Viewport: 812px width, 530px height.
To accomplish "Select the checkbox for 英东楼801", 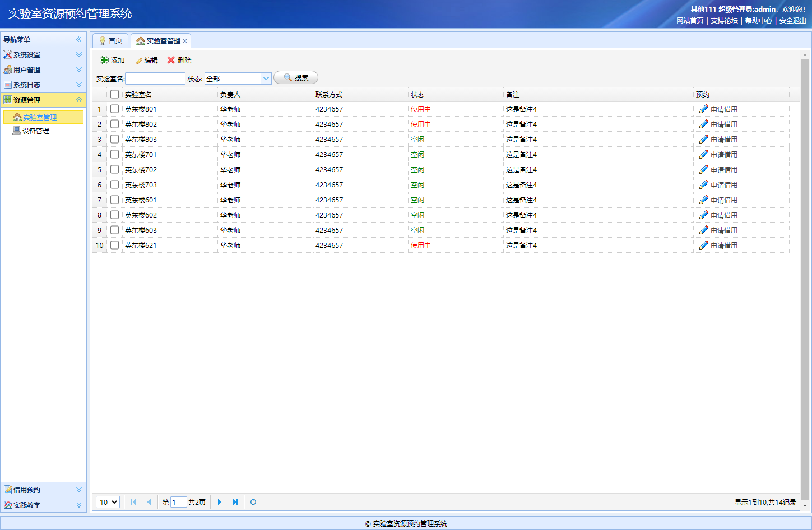I will [115, 109].
